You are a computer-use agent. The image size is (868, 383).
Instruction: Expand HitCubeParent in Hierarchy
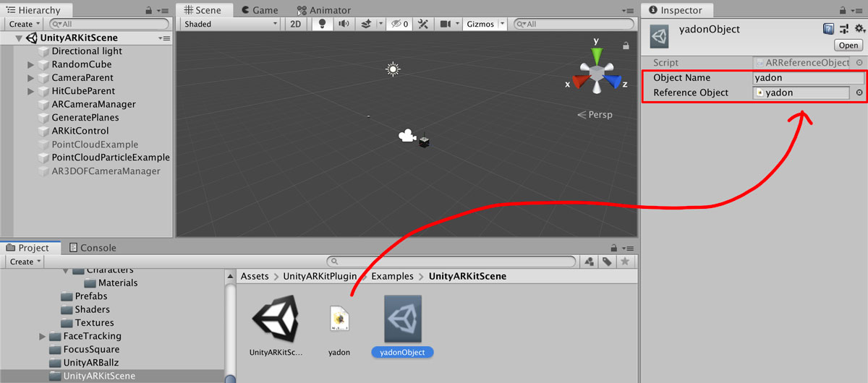pyautogui.click(x=31, y=91)
